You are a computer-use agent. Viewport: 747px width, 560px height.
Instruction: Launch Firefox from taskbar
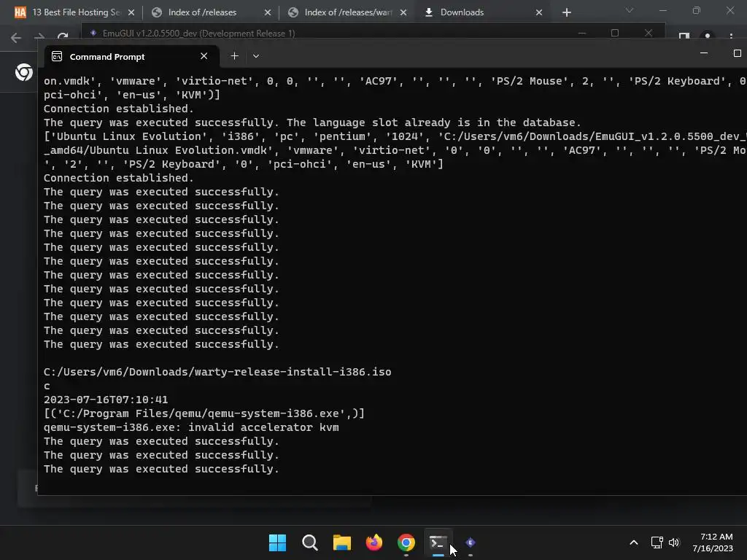(x=374, y=542)
